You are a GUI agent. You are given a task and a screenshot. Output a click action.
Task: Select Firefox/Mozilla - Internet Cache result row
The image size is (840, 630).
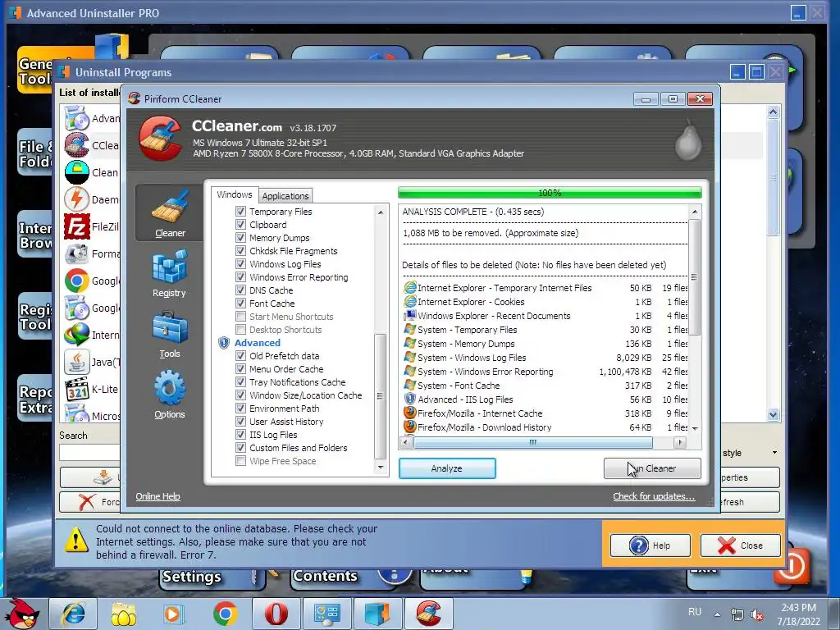pos(545,413)
